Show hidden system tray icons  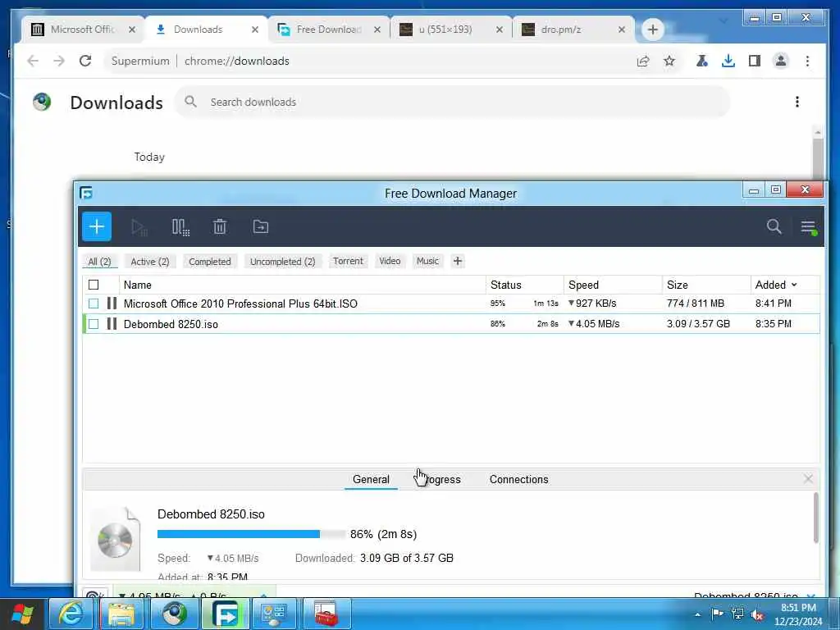click(697, 614)
